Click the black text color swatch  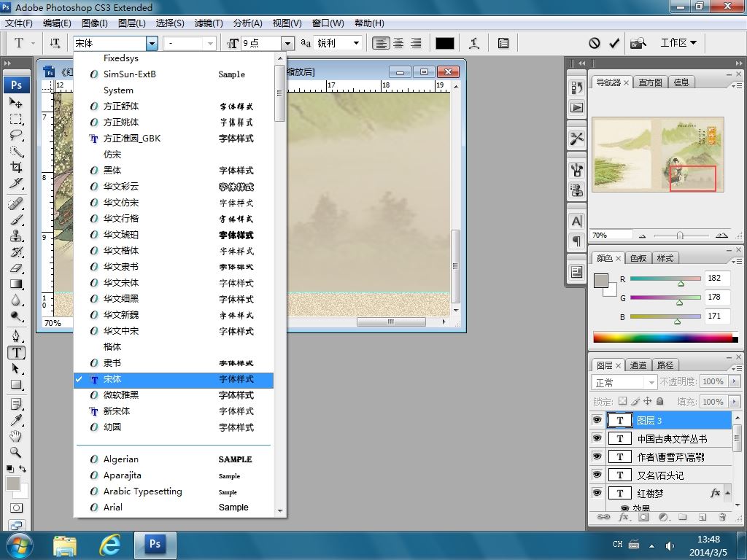pos(444,43)
